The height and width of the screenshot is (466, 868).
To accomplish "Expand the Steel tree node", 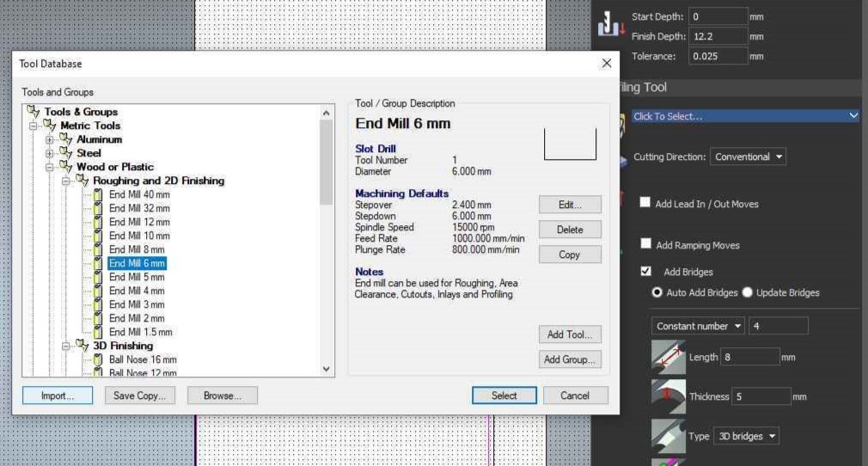I will 49,154.
